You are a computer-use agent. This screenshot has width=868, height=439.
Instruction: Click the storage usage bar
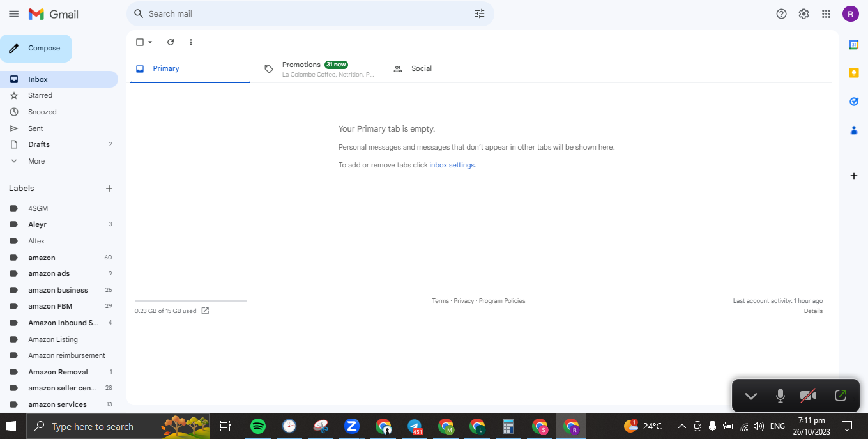[x=190, y=300]
